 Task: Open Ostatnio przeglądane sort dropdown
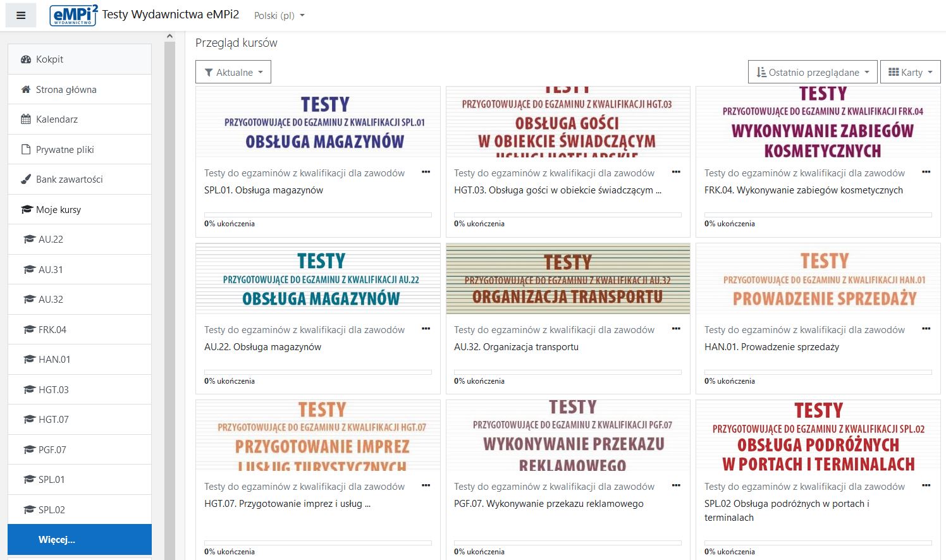pyautogui.click(x=813, y=72)
